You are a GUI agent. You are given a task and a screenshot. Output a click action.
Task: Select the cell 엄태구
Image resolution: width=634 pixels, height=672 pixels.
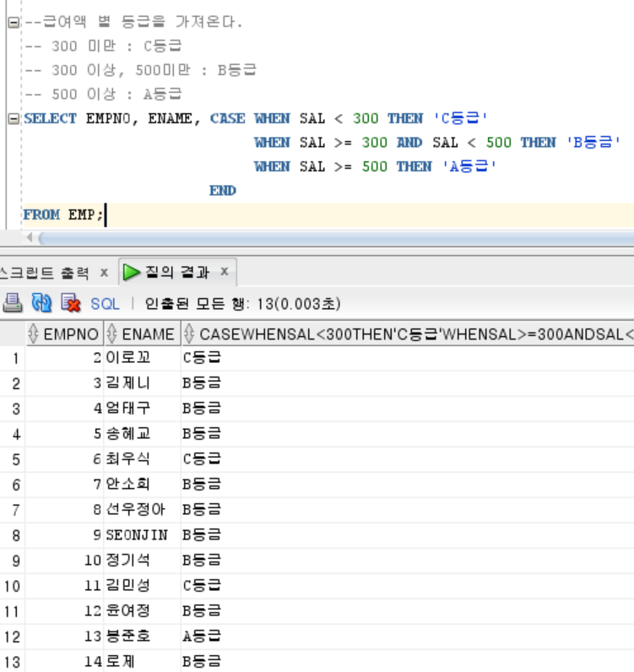(x=143, y=409)
